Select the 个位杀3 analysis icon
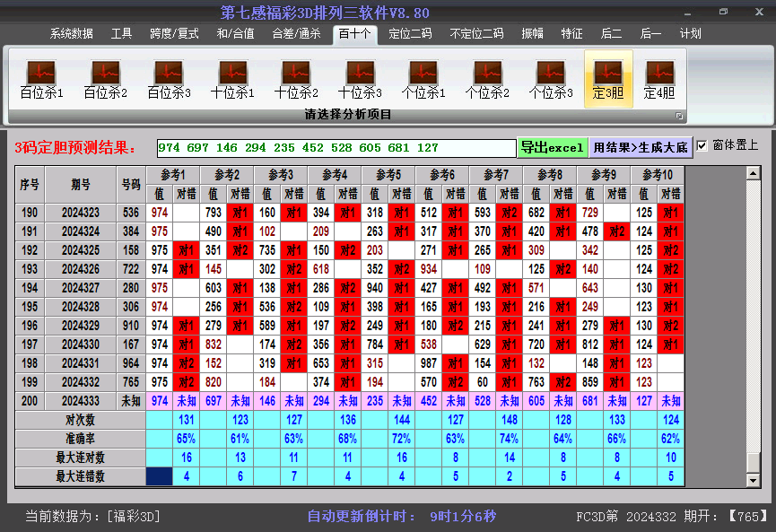The height and width of the screenshot is (532, 776). click(550, 79)
